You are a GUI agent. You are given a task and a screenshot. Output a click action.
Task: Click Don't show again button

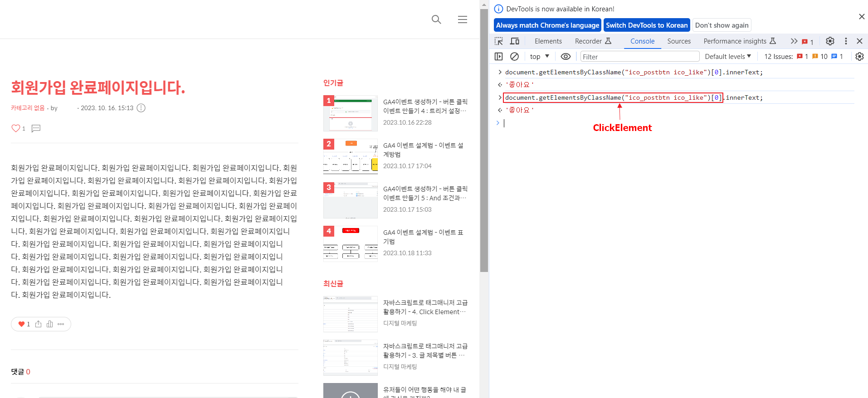point(722,25)
